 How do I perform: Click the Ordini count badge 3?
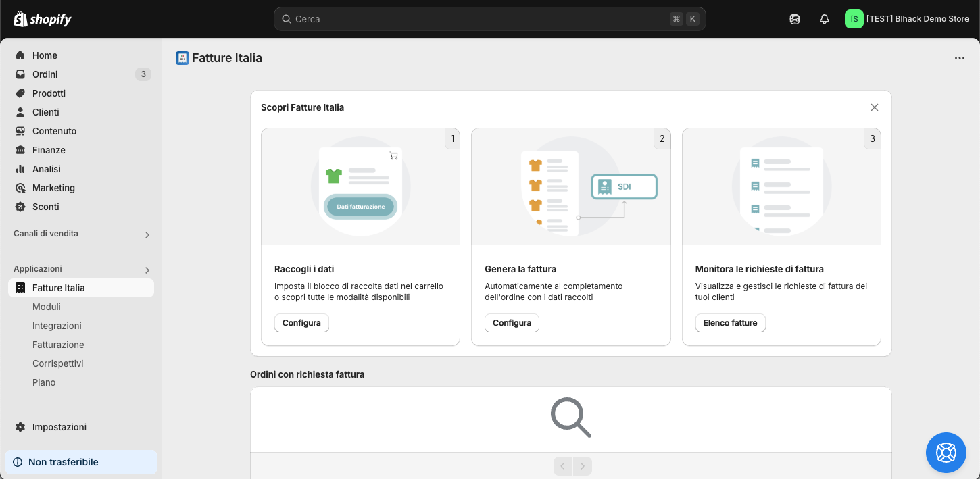(143, 74)
